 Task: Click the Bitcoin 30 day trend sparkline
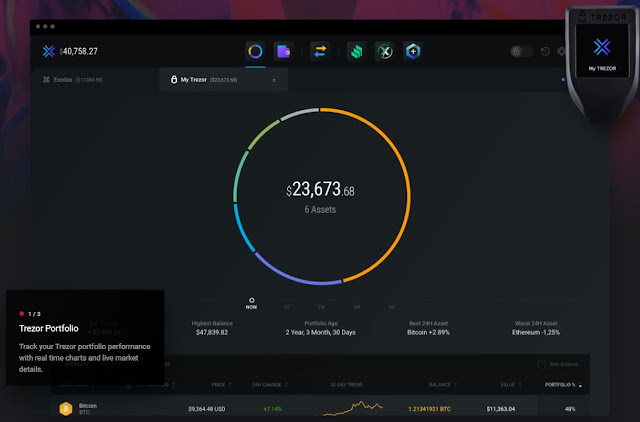tap(353, 408)
